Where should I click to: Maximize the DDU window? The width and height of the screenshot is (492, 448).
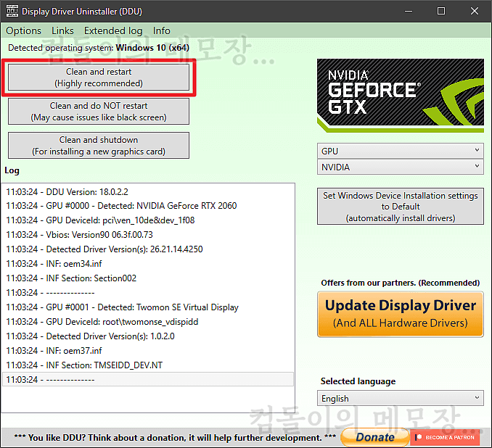click(x=441, y=11)
